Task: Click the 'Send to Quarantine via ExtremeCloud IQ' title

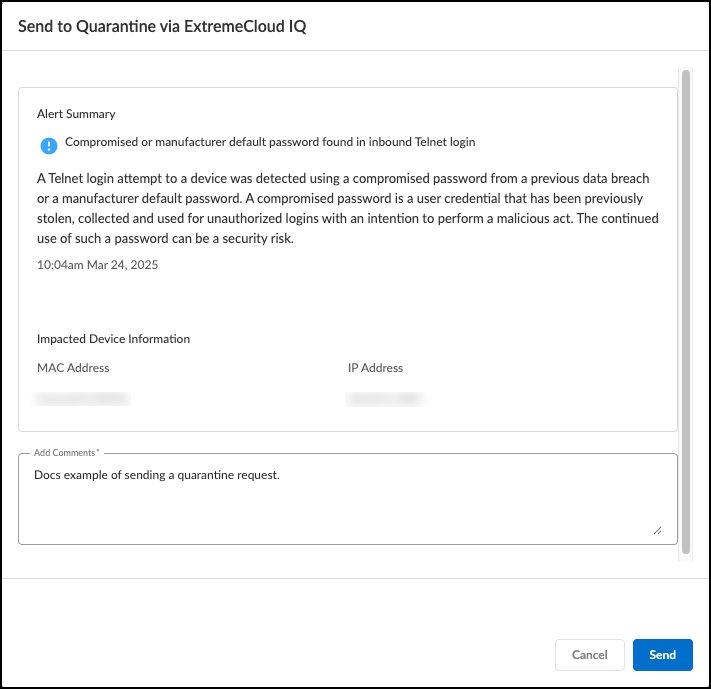Action: [x=162, y=27]
